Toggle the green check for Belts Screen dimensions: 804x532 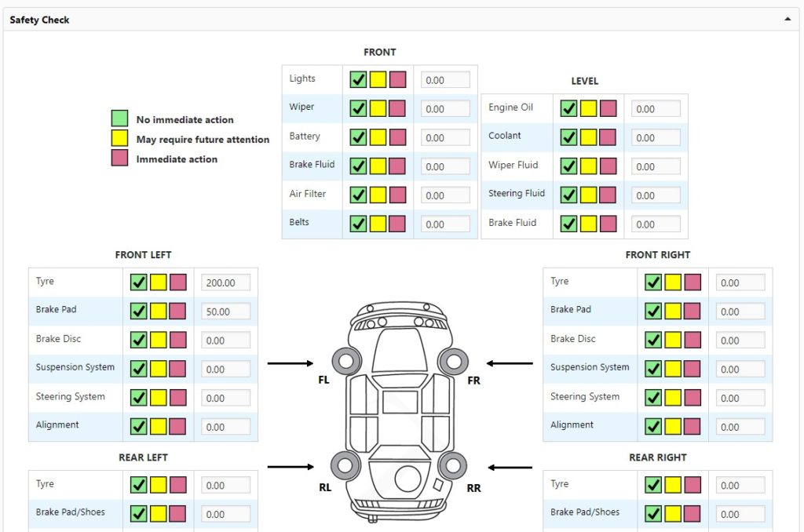click(358, 224)
